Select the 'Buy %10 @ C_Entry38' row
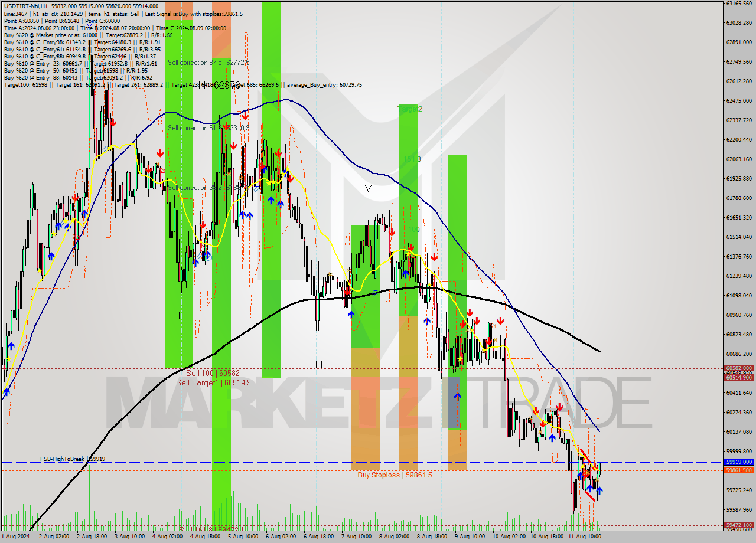Viewport: 756px width, 543px height. [x=82, y=42]
